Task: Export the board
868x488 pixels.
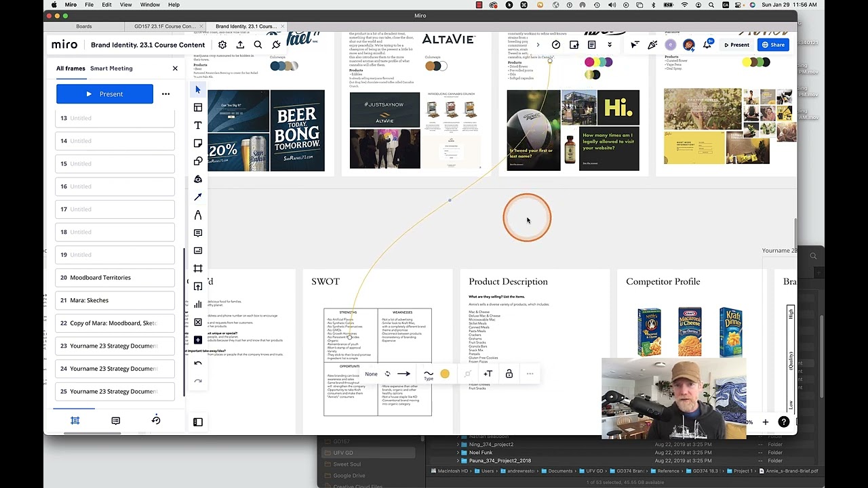Action: pos(240,45)
